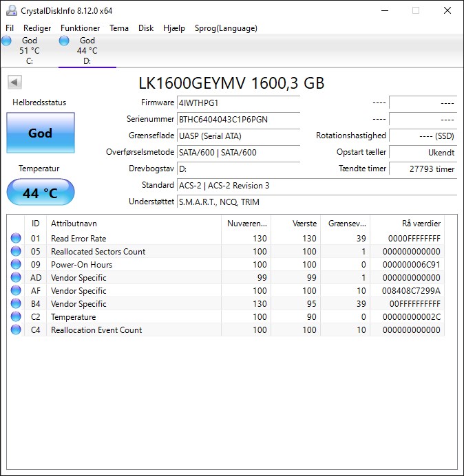Click the God health status button
464x476 pixels.
(41, 133)
